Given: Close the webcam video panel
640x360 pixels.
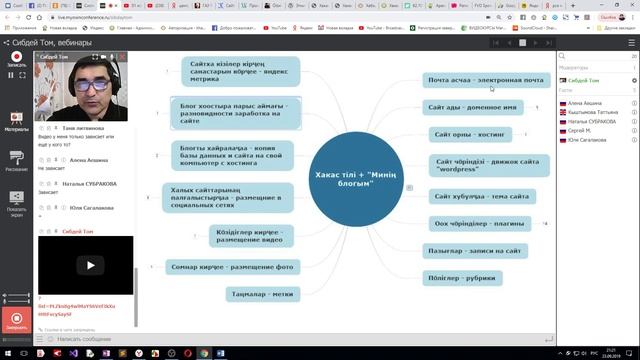Looking at the screenshot, I should click(122, 57).
